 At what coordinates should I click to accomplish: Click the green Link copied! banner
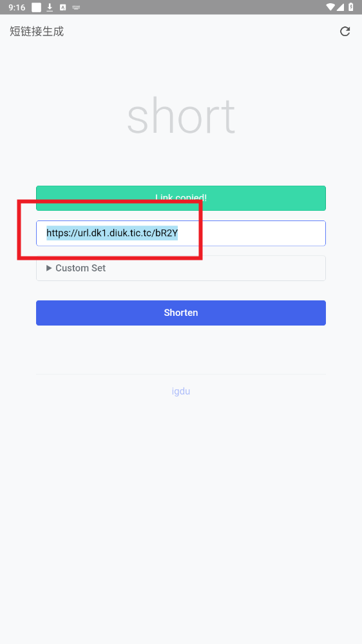181,198
